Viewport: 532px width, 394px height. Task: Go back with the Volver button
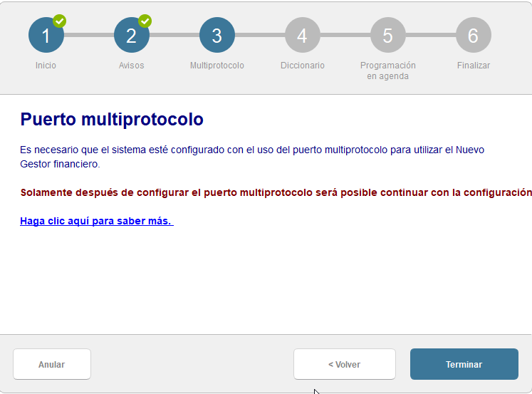coord(345,364)
